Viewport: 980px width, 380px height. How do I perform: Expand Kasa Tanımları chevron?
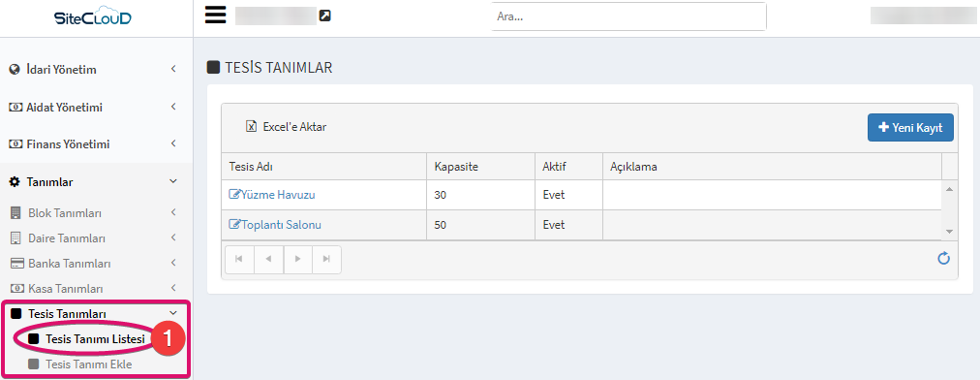point(173,288)
